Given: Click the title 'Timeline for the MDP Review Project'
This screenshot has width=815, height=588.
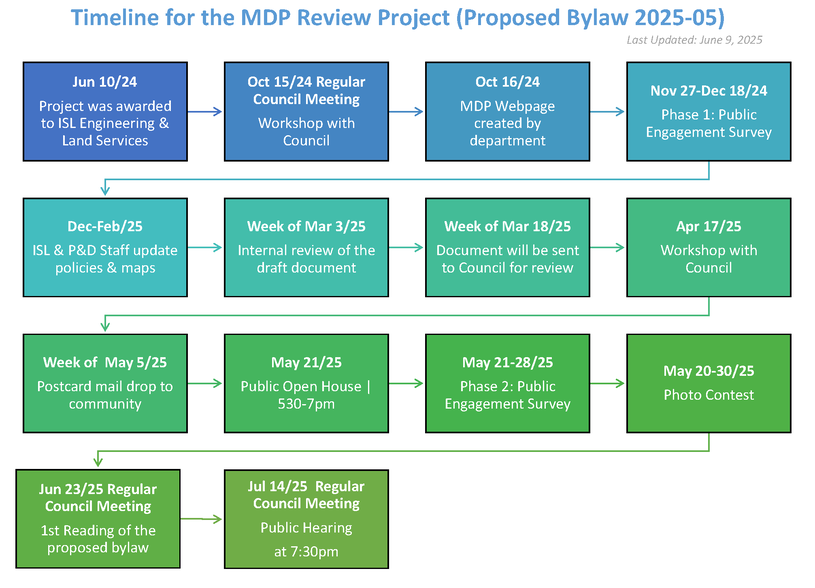Looking at the screenshot, I should [398, 18].
